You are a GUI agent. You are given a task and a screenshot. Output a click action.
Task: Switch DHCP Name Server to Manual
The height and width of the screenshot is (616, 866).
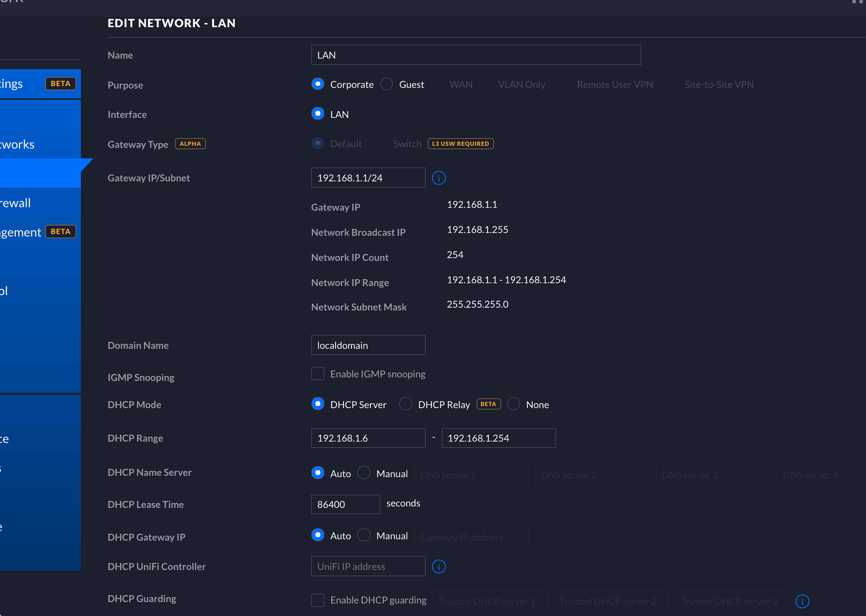point(364,473)
